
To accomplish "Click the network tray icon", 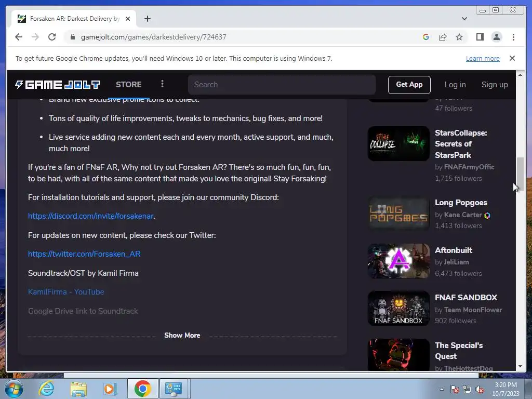I will click(x=467, y=389).
